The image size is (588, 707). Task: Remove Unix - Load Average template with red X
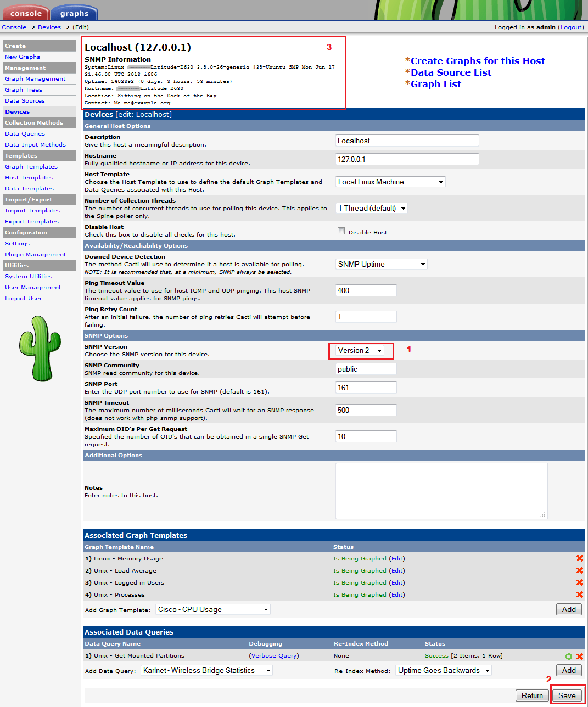(579, 570)
